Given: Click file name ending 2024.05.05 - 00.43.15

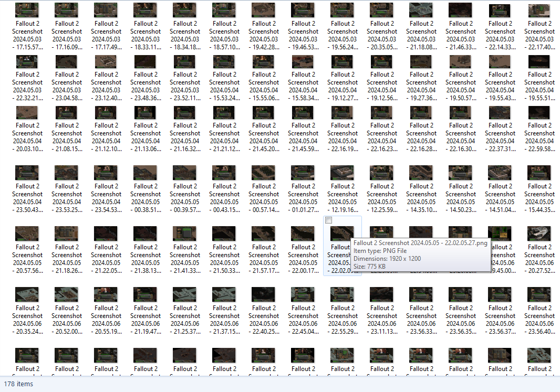Looking at the screenshot, I should [x=224, y=198].
